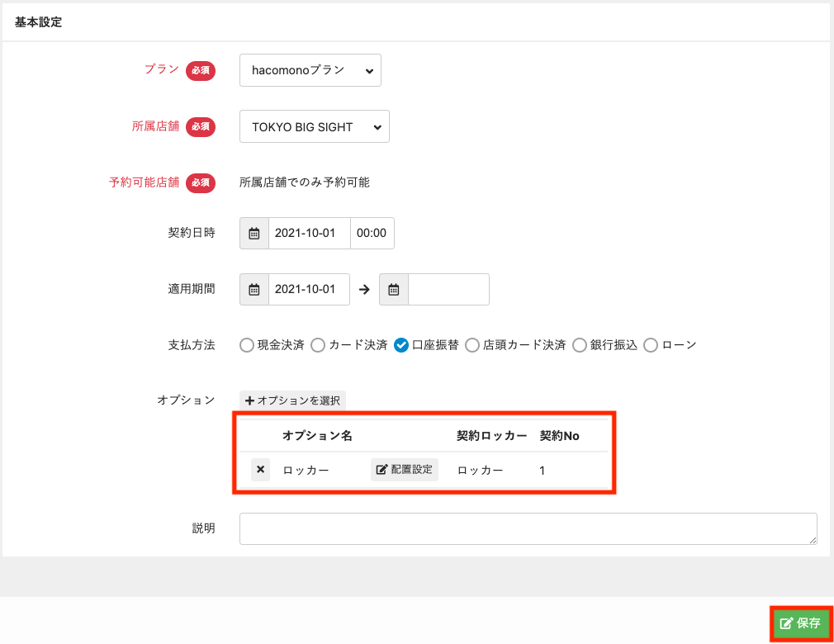
Task: Click the empty applicable period end date field
Action: [448, 290]
